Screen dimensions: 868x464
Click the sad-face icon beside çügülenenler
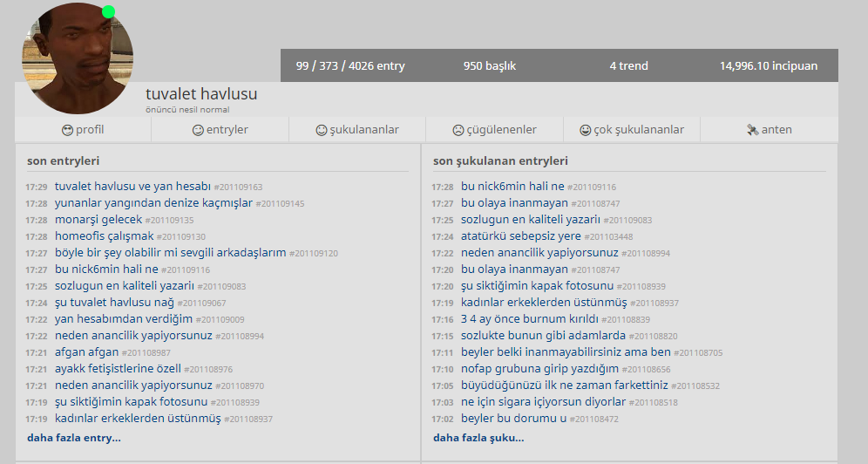coord(458,130)
